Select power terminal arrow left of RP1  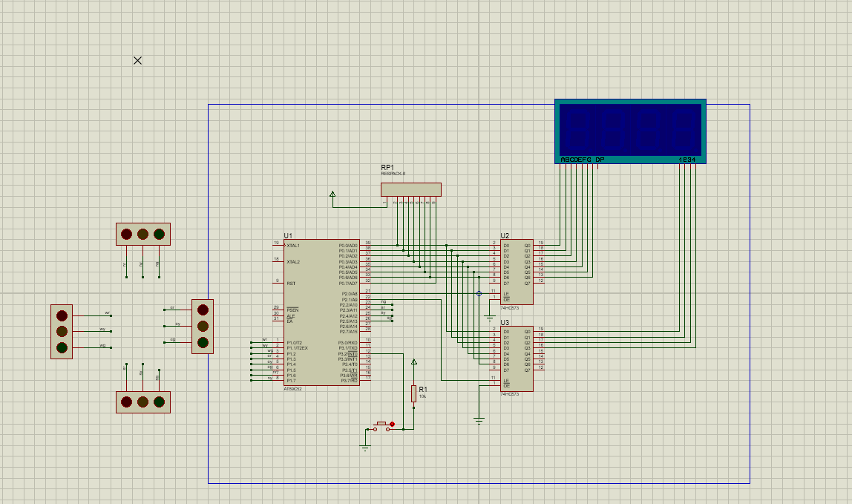(332, 194)
